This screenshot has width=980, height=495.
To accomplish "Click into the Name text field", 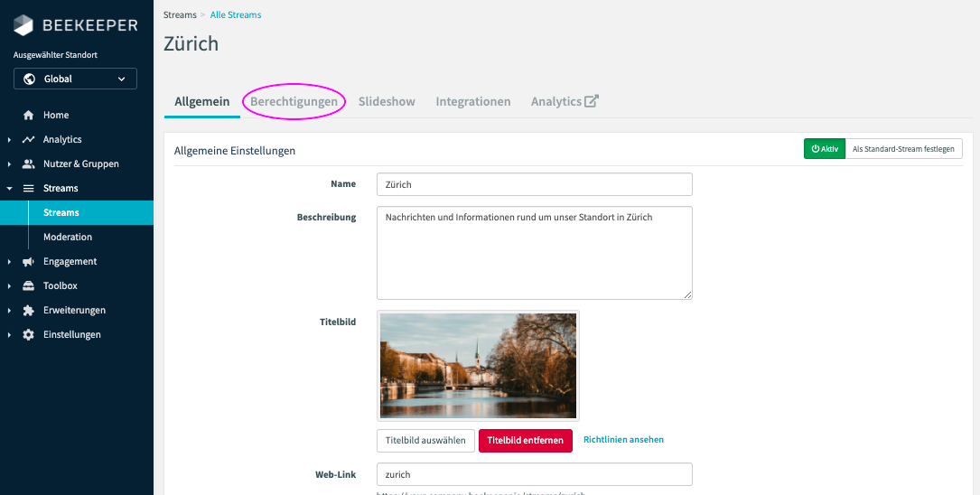I will [534, 184].
